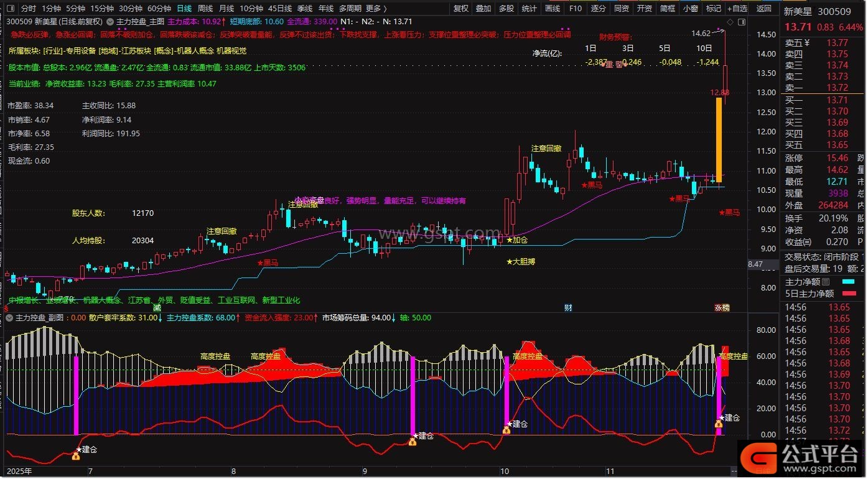Toggle 叠加 overlay mode
This screenshot has width=868, height=479.
[x=483, y=9]
